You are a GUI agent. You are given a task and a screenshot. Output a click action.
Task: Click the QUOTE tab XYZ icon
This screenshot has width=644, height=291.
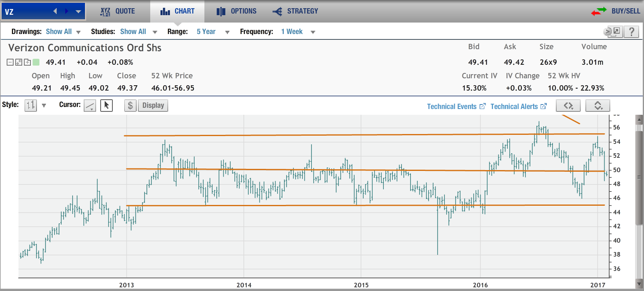tap(105, 12)
